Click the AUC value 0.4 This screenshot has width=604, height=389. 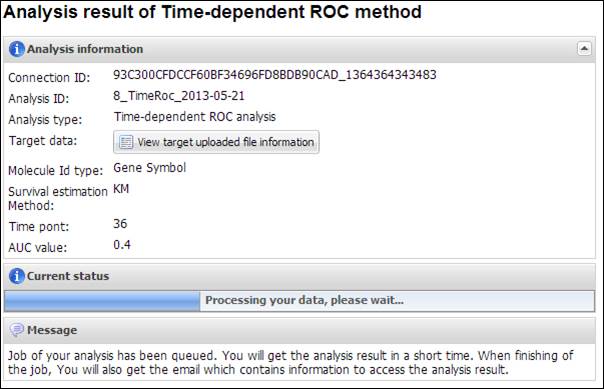pos(122,245)
